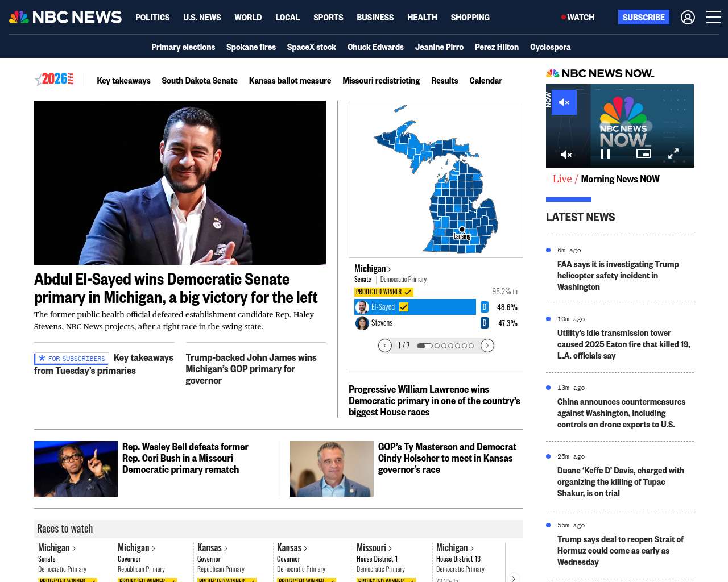Open the Ty Masterson and Cindy Holscher story
The height and width of the screenshot is (582, 728).
click(x=447, y=458)
